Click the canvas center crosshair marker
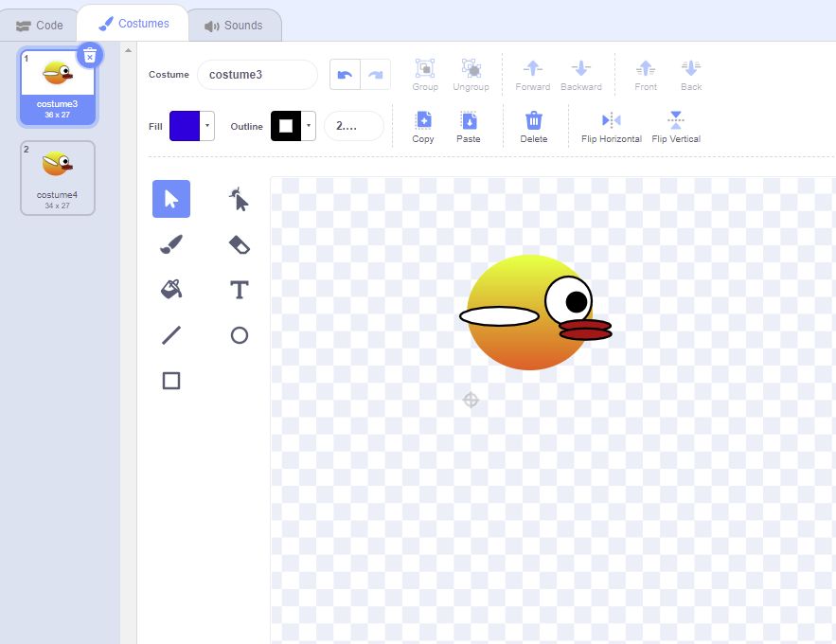 pos(471,400)
